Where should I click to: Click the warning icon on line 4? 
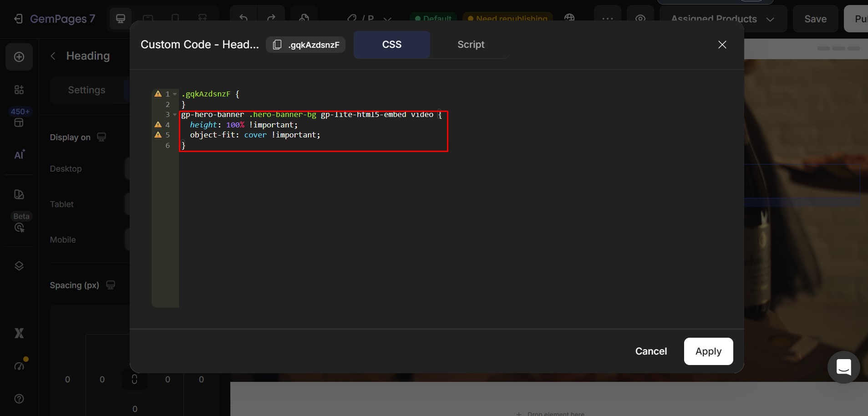(x=158, y=125)
